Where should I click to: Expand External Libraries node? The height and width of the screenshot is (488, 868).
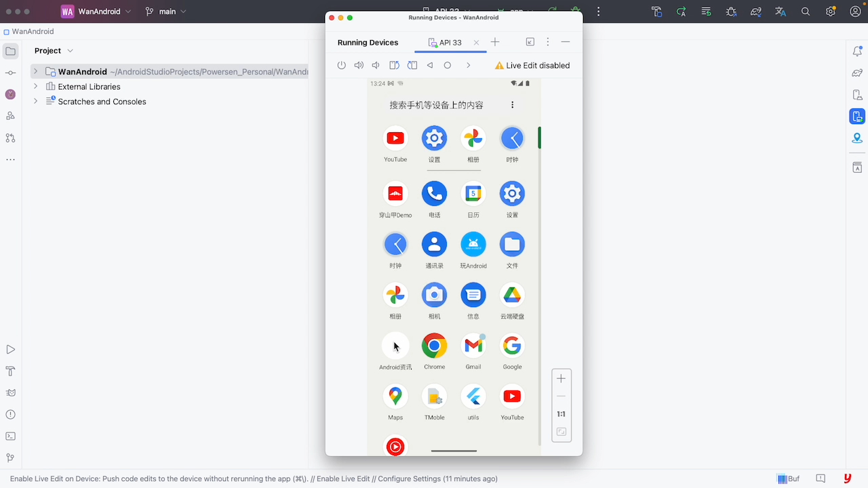[x=35, y=87]
